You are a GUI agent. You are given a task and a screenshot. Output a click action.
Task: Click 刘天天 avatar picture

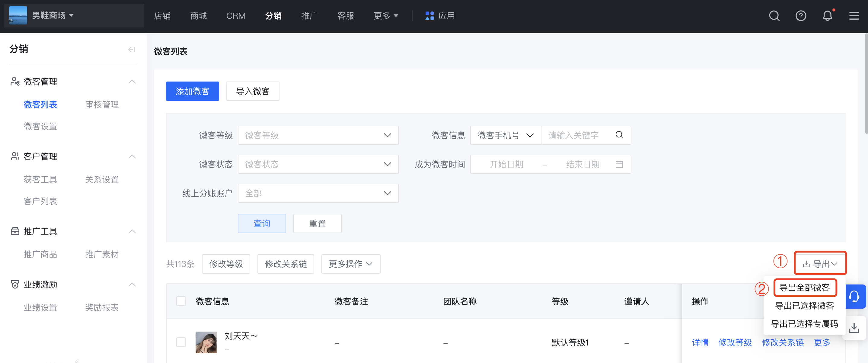pos(206,342)
